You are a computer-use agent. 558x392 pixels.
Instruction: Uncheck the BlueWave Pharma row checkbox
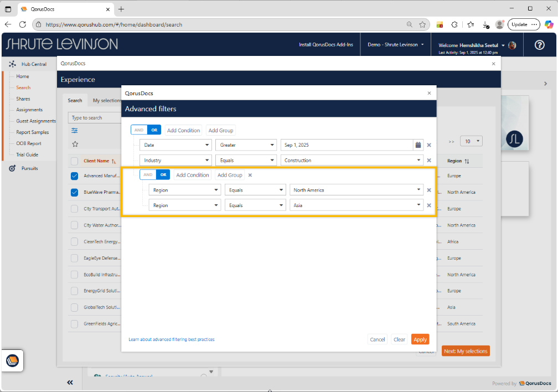coord(74,193)
